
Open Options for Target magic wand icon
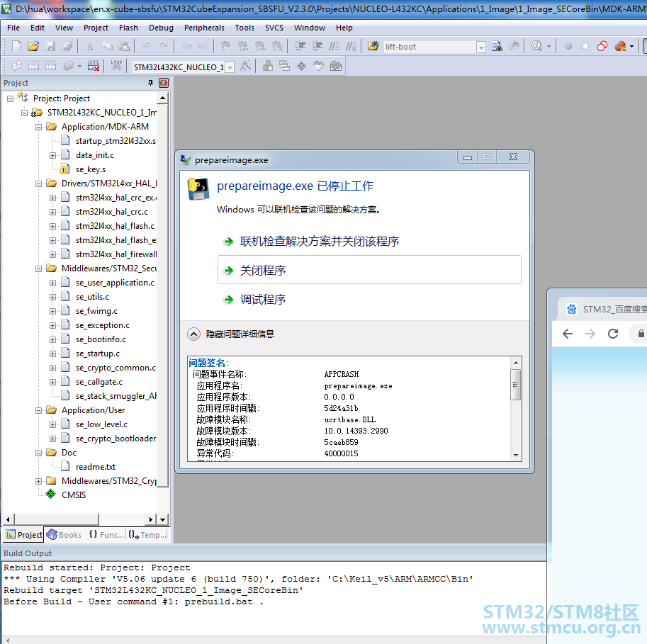point(245,66)
